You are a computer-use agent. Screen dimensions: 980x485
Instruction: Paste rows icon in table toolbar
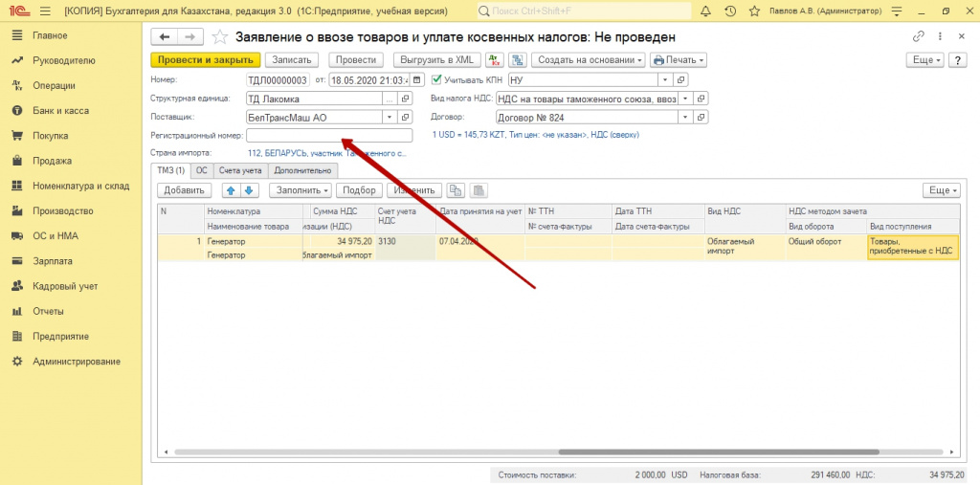click(x=479, y=190)
